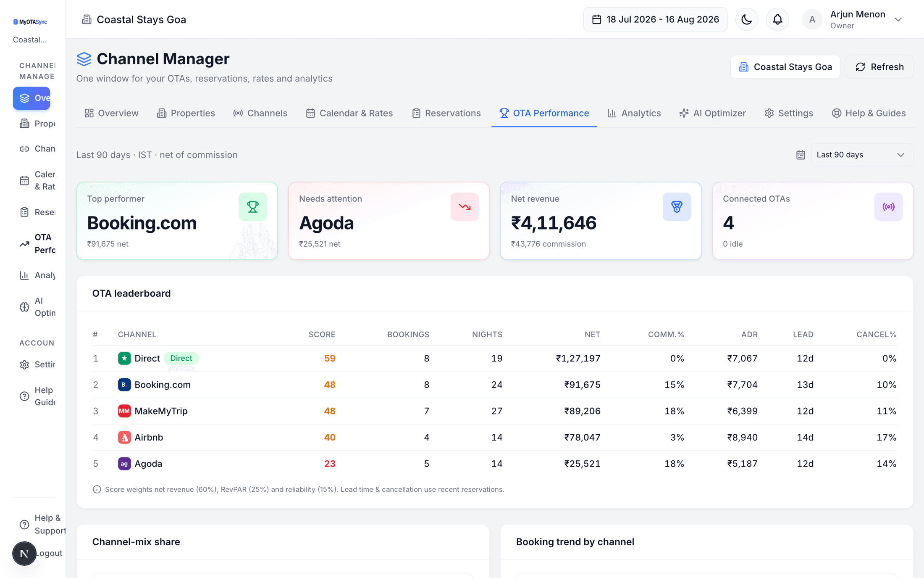Click Coastal Stays Goa header building icon
The height and width of the screenshot is (578, 924).
tap(86, 19)
